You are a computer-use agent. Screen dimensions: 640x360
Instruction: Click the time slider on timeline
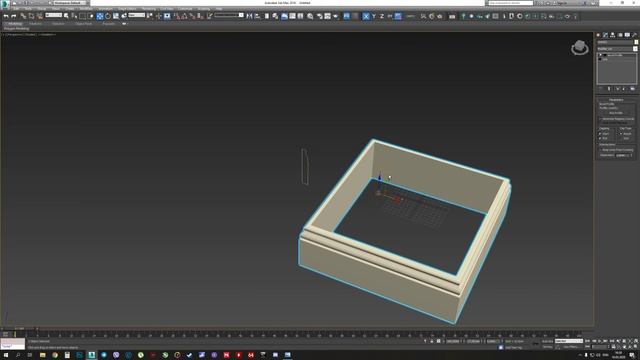click(19, 329)
